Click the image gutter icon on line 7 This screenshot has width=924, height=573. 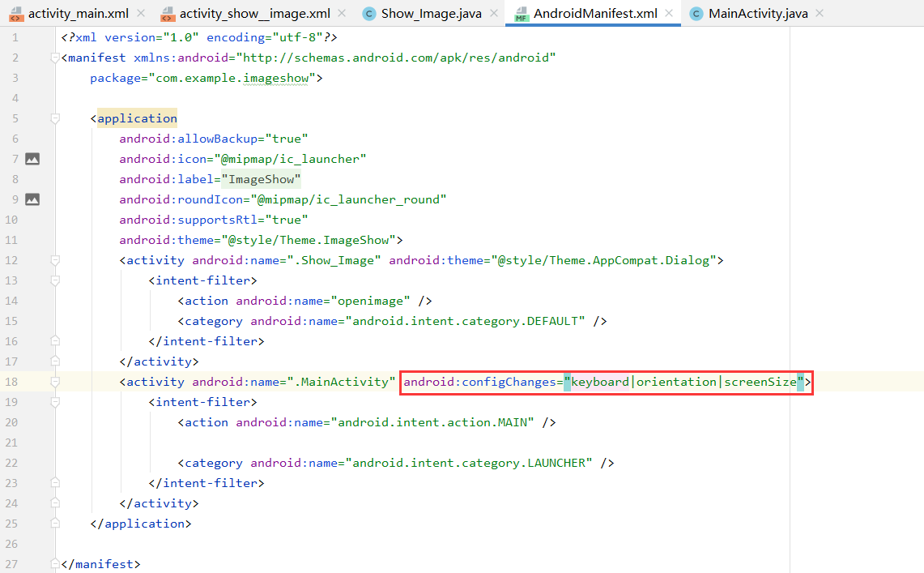point(32,159)
